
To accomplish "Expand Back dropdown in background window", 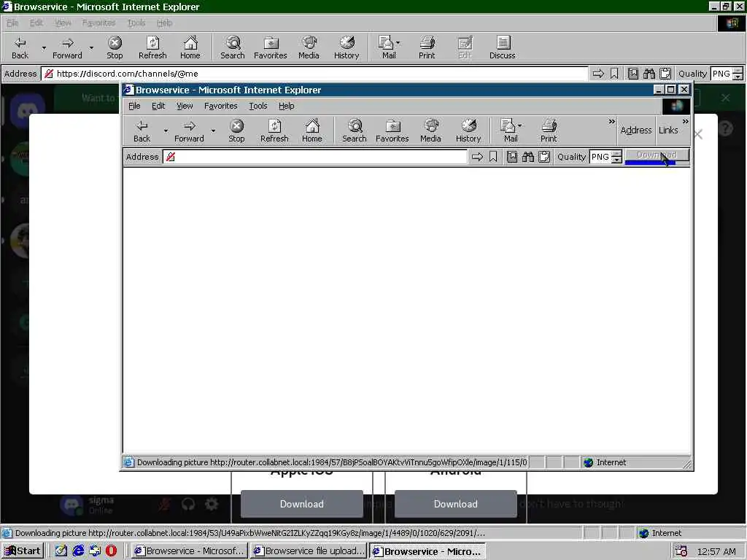I will pyautogui.click(x=44, y=47).
